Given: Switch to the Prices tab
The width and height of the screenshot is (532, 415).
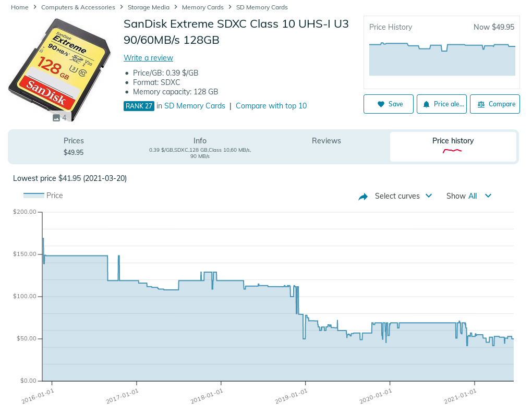Looking at the screenshot, I should [74, 147].
